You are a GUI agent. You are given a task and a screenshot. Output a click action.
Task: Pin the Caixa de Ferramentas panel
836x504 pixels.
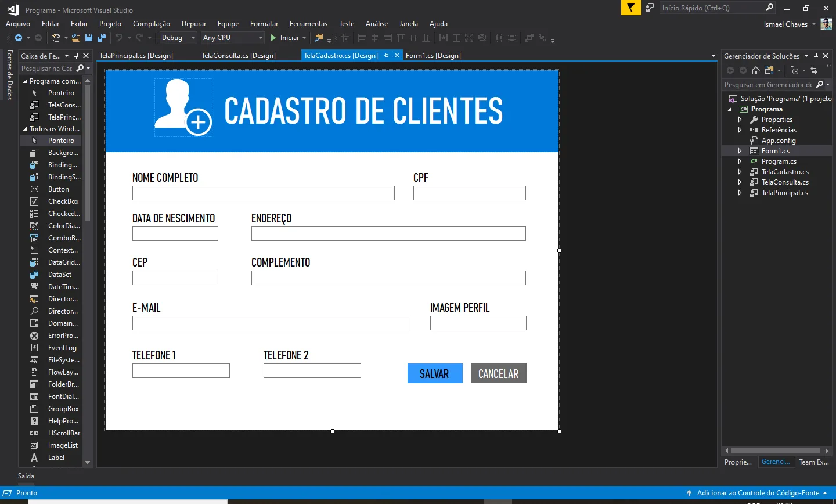76,56
